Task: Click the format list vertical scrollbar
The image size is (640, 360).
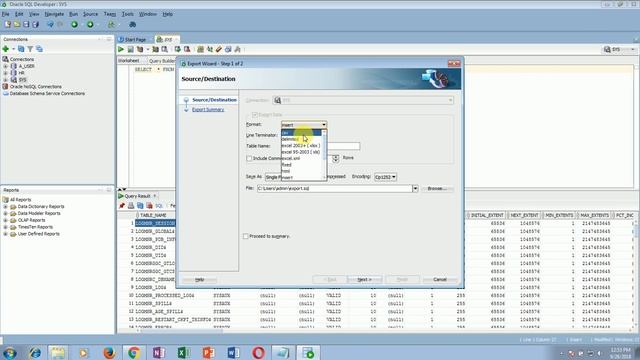Action: click(325, 155)
